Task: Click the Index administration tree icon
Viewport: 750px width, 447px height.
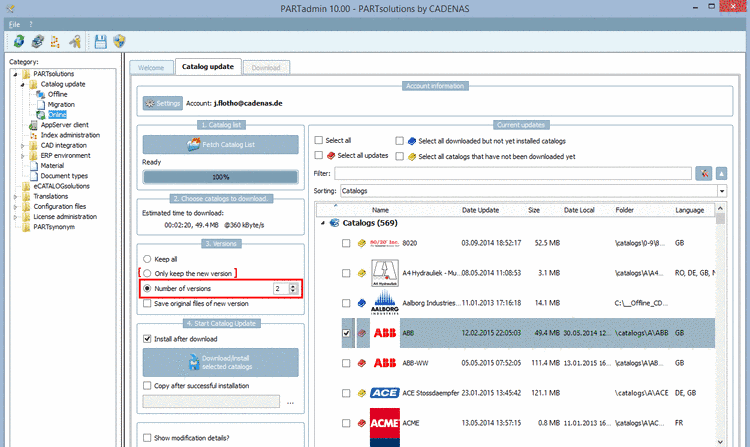Action: [33, 135]
